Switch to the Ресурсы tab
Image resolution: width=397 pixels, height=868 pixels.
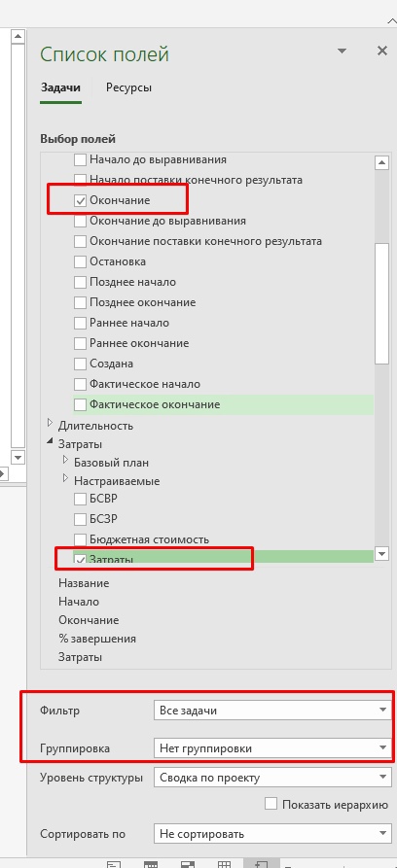click(x=129, y=87)
